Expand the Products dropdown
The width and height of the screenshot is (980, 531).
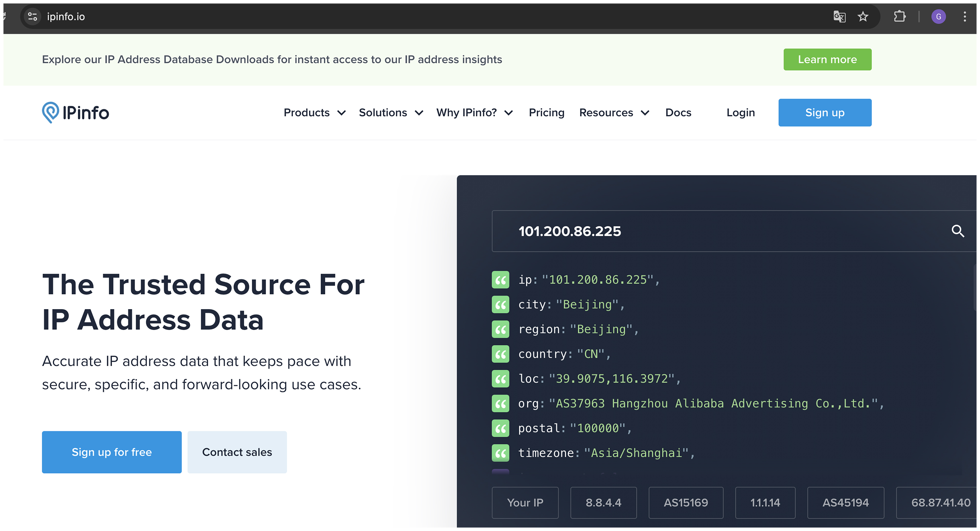click(314, 113)
